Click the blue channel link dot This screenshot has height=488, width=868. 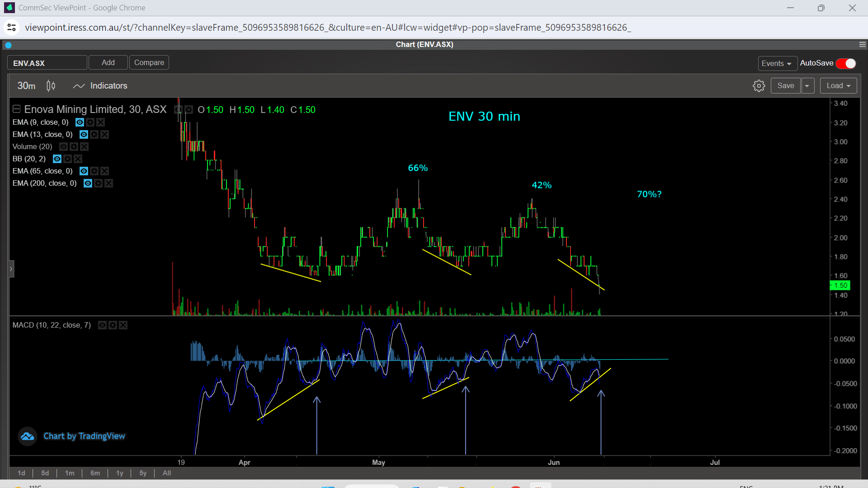8,45
